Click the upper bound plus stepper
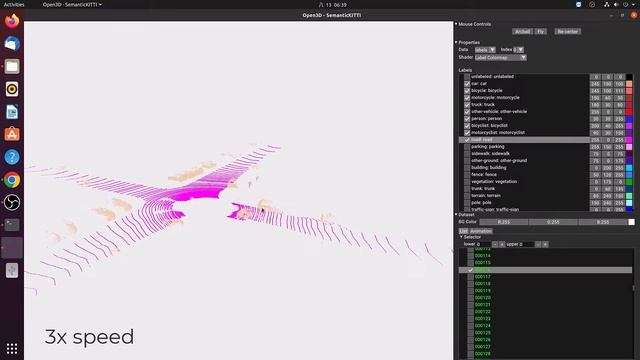Screen dimensions: 640x360 (545, 244)
